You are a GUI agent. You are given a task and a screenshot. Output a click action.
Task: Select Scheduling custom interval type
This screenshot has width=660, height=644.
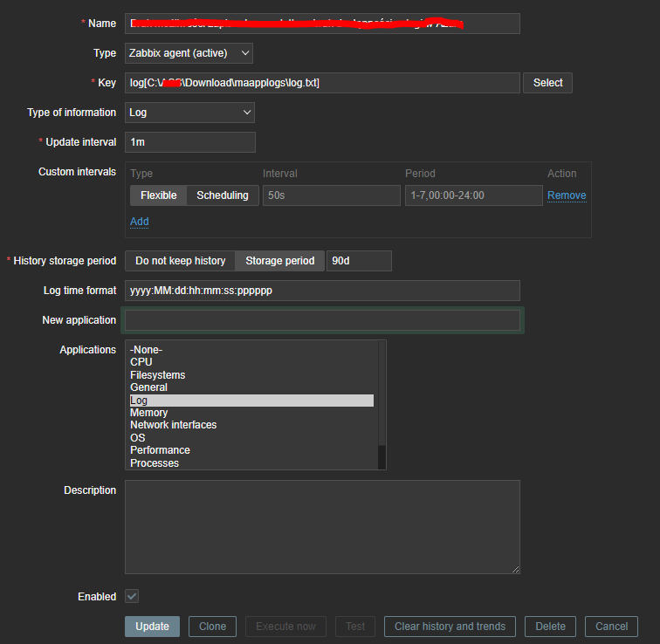(222, 195)
